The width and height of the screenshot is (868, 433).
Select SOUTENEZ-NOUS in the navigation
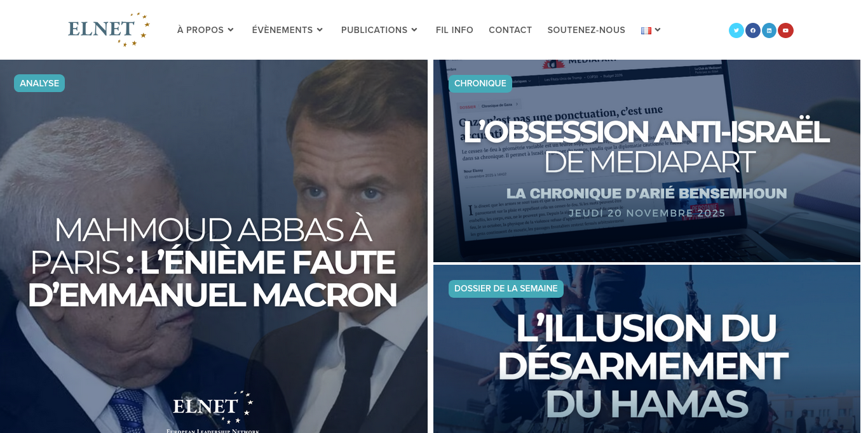coord(587,30)
